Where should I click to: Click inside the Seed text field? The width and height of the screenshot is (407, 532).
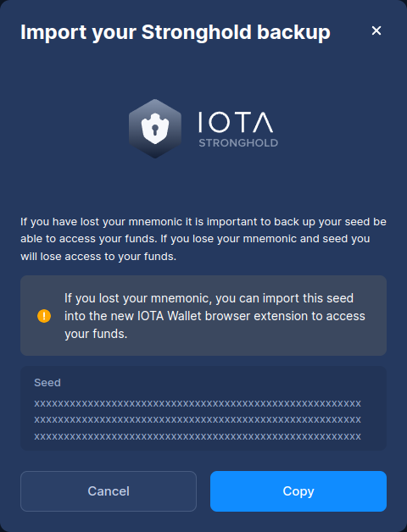pyautogui.click(x=203, y=408)
